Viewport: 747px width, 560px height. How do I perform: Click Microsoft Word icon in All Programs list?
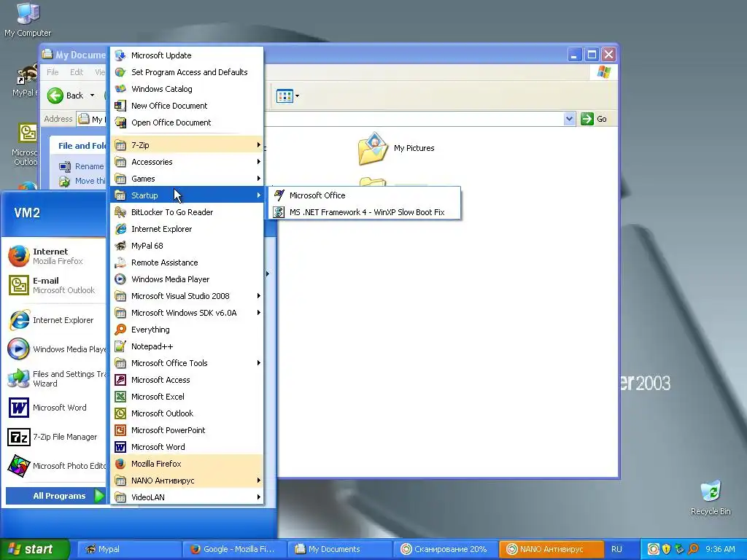pos(120,447)
